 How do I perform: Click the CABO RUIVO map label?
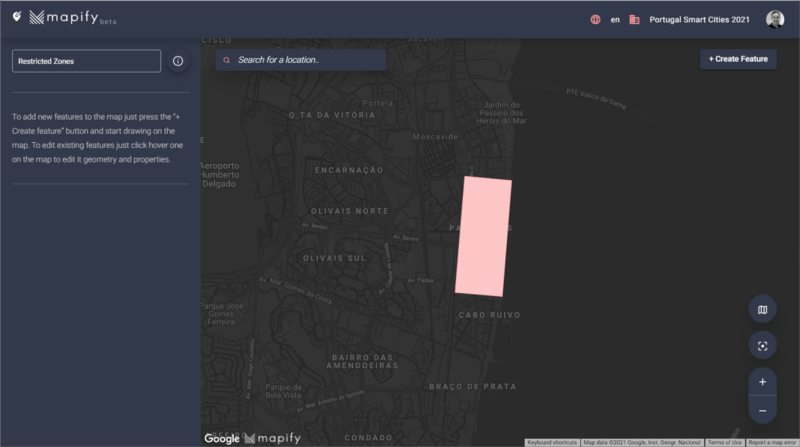tap(489, 315)
